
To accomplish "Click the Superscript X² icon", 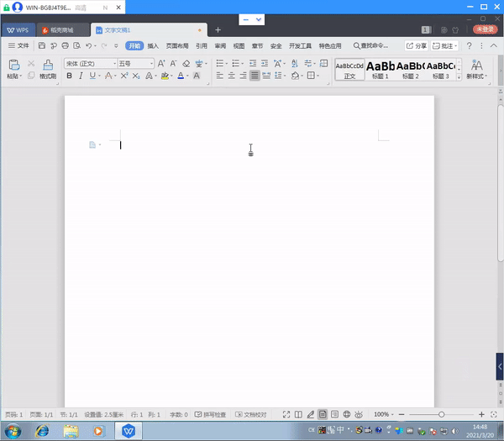I will [x=124, y=76].
